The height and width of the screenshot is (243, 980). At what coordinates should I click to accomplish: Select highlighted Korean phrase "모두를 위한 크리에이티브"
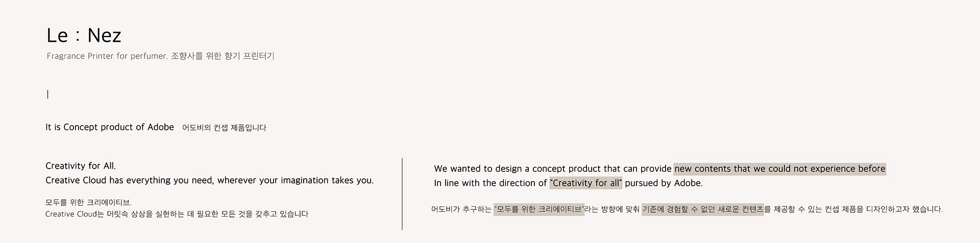click(x=539, y=209)
